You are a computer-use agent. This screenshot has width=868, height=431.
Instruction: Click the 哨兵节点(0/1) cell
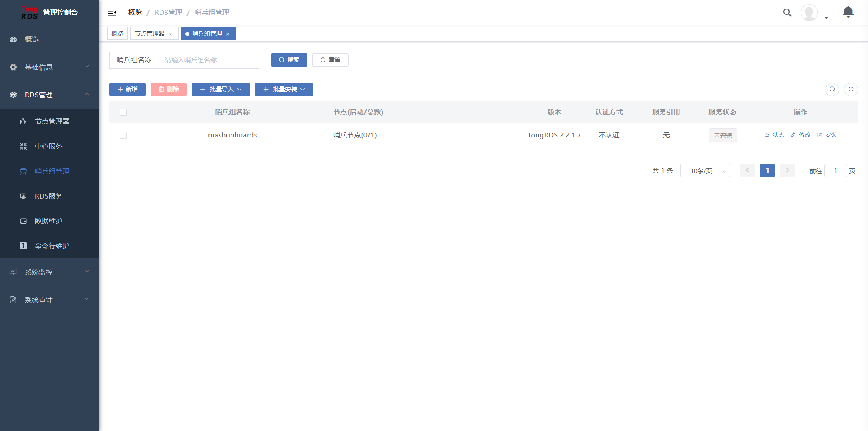[x=355, y=135]
